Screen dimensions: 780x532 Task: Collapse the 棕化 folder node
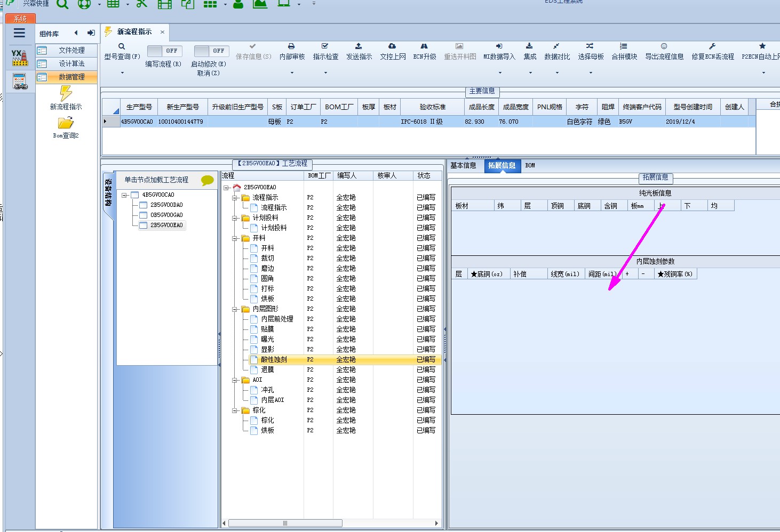(x=235, y=410)
